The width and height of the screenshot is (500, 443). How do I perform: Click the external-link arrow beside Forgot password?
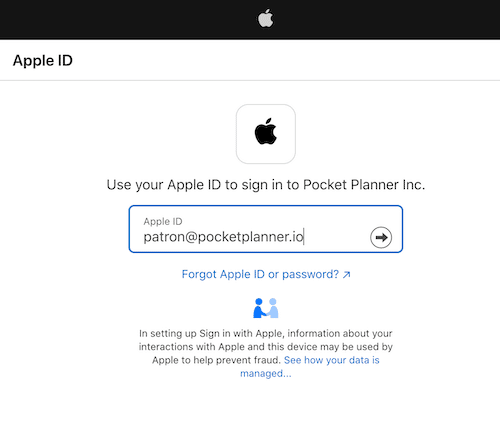point(347,274)
